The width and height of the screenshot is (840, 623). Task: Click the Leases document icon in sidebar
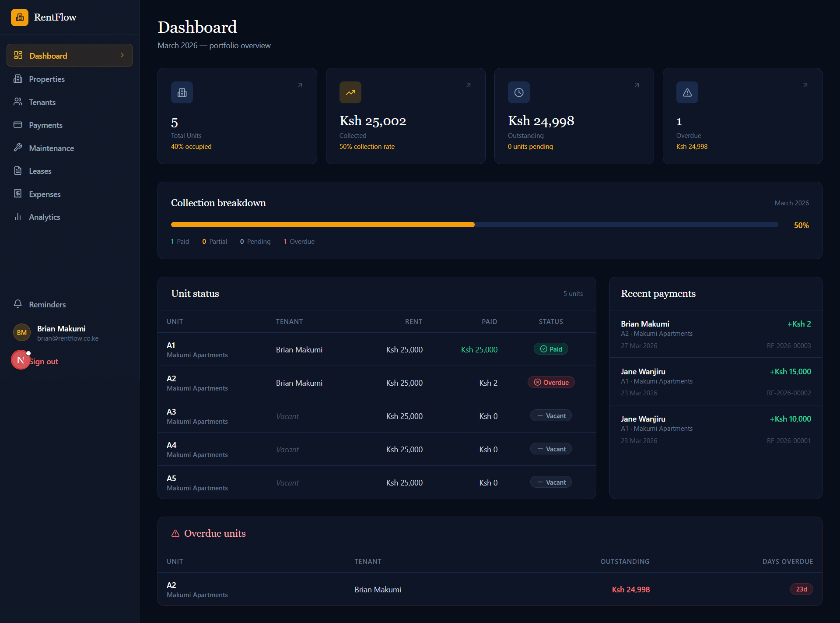(18, 171)
